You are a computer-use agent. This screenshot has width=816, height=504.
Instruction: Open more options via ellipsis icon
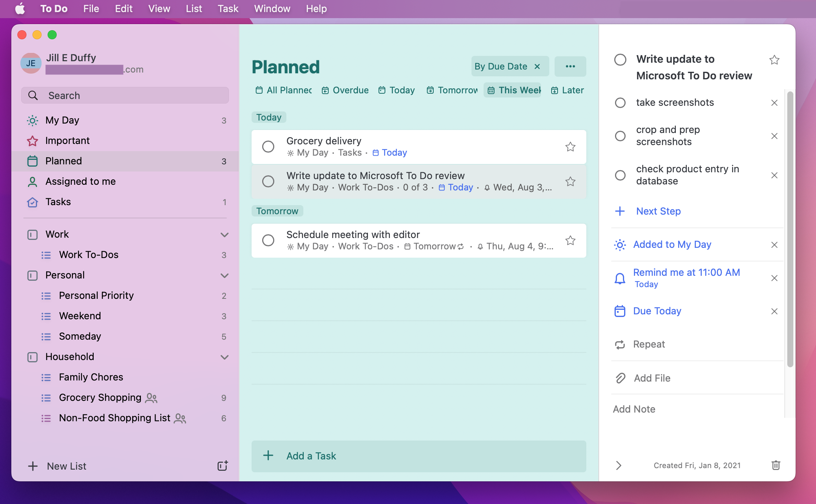coord(570,66)
